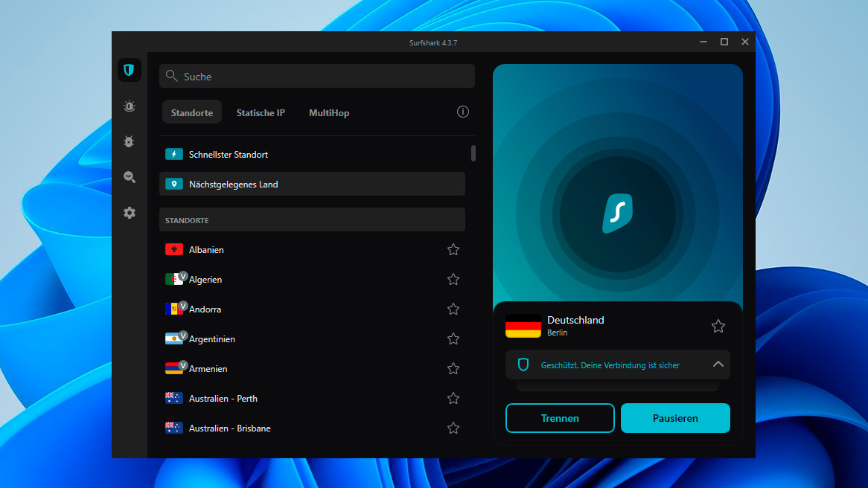The width and height of the screenshot is (868, 488).
Task: Click the Australien - Perth flag icon
Action: pos(173,398)
